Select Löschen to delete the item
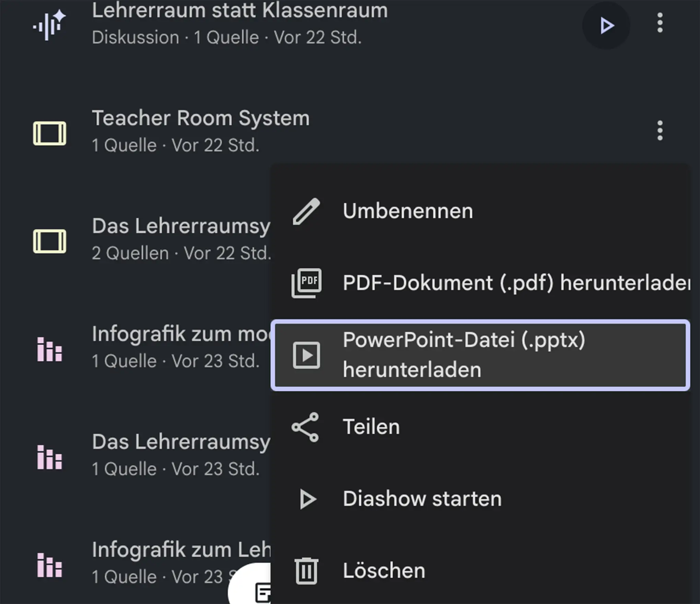The width and height of the screenshot is (700, 604). (384, 571)
